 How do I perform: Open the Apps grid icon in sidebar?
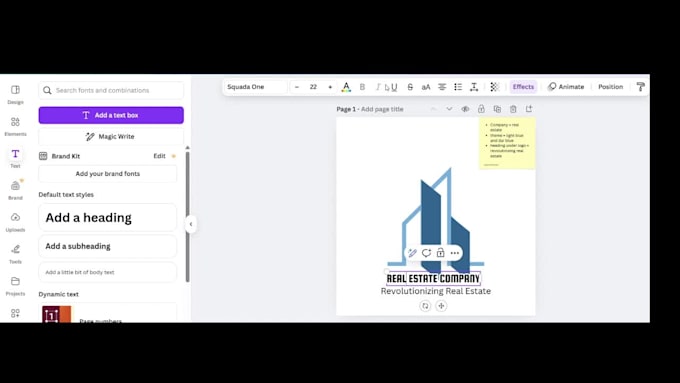pyautogui.click(x=15, y=313)
